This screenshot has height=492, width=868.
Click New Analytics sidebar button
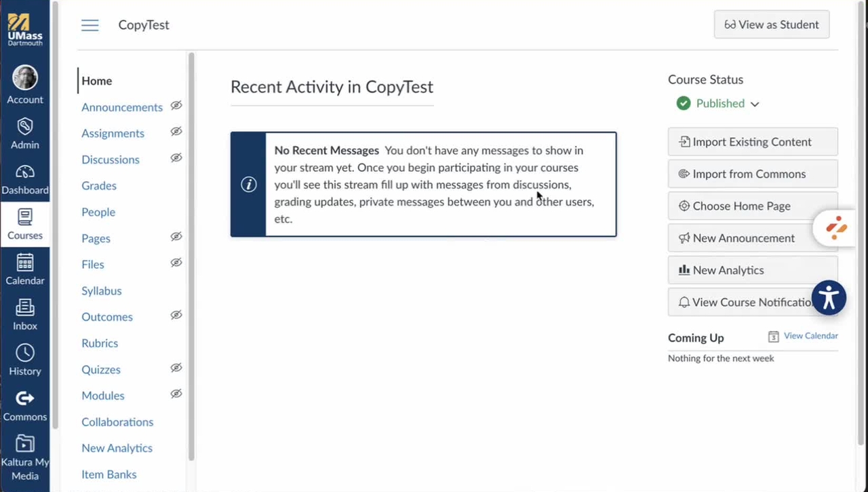pos(753,270)
